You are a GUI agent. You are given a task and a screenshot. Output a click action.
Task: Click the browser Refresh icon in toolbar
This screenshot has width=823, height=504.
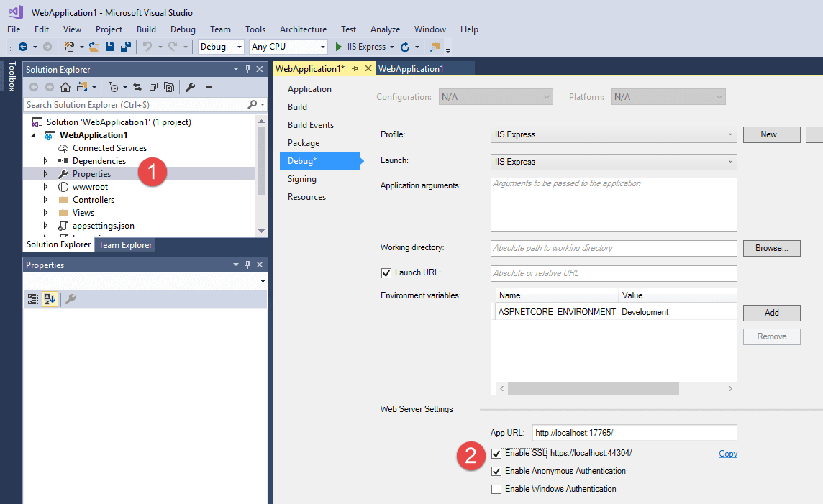(405, 47)
